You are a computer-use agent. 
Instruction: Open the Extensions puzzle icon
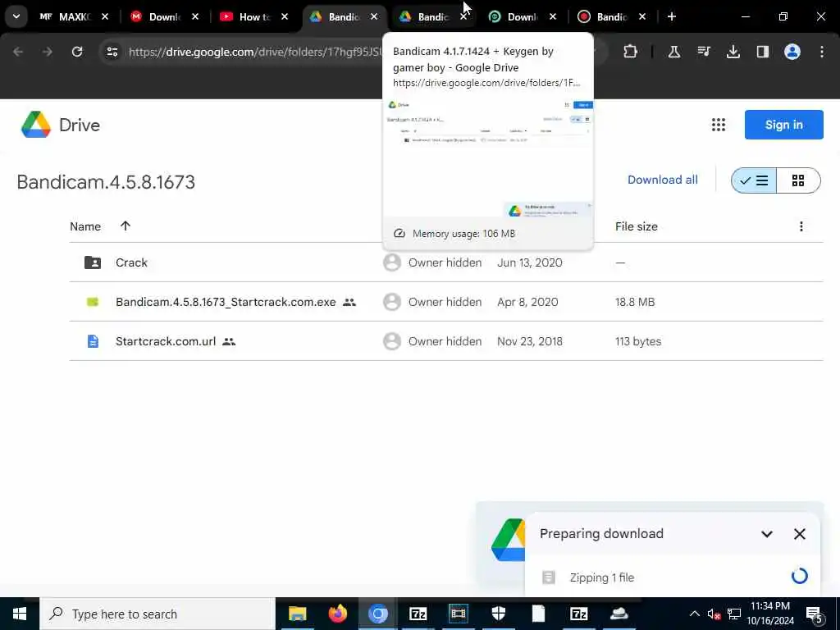pos(631,52)
